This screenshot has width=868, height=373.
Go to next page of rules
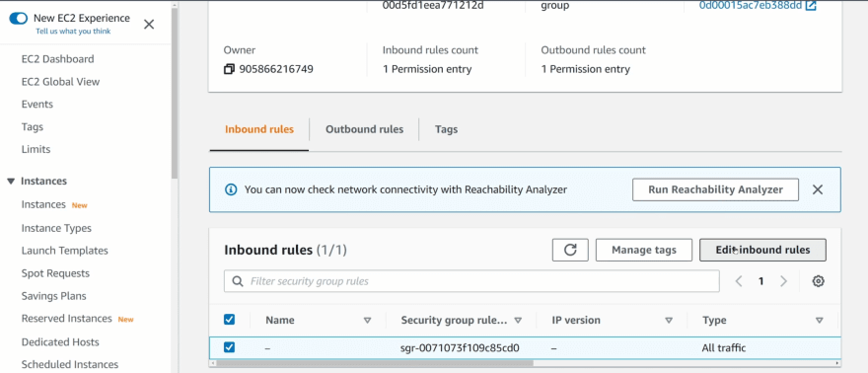(x=783, y=281)
